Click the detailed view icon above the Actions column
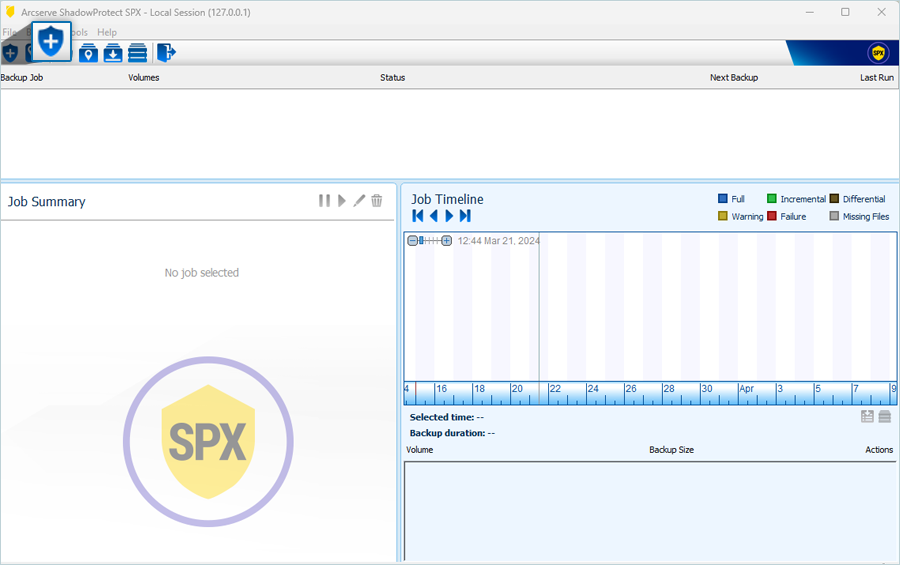The height and width of the screenshot is (565, 900). pos(867,416)
